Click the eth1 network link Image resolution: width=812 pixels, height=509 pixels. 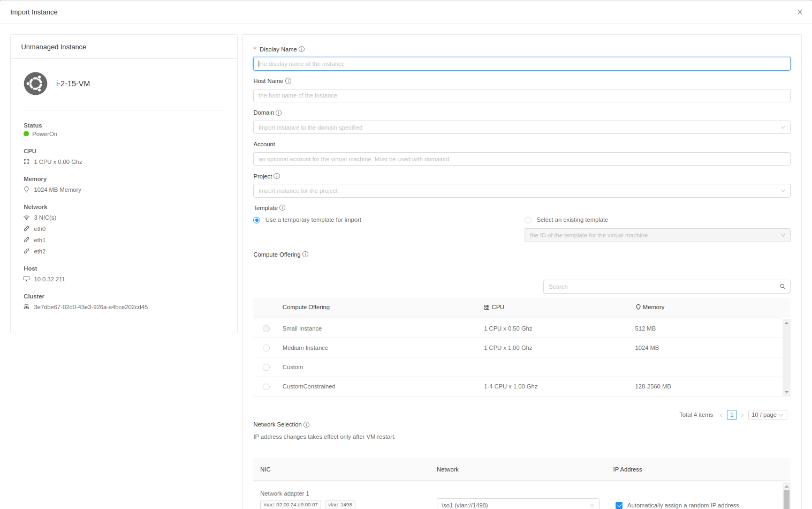pyautogui.click(x=40, y=239)
